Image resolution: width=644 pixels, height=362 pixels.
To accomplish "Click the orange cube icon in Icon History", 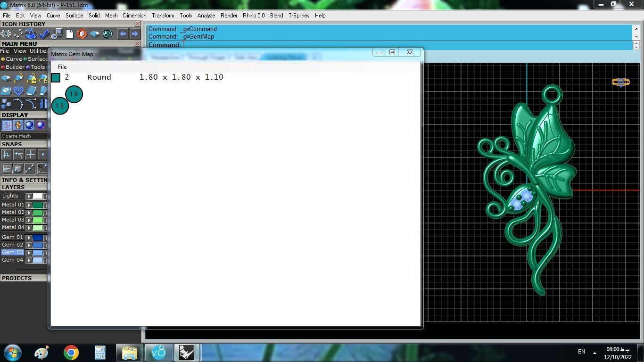I will [x=82, y=33].
